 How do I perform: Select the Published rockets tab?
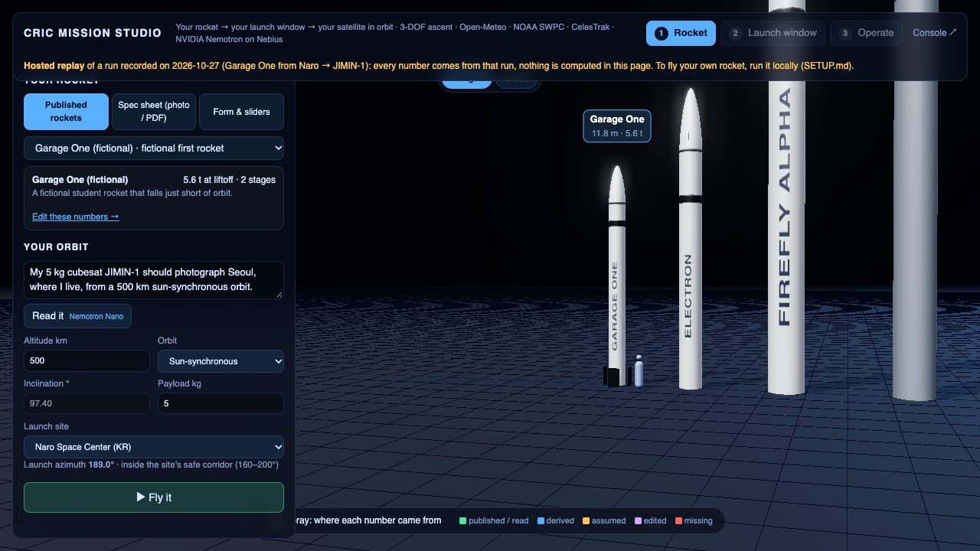pyautogui.click(x=66, y=112)
